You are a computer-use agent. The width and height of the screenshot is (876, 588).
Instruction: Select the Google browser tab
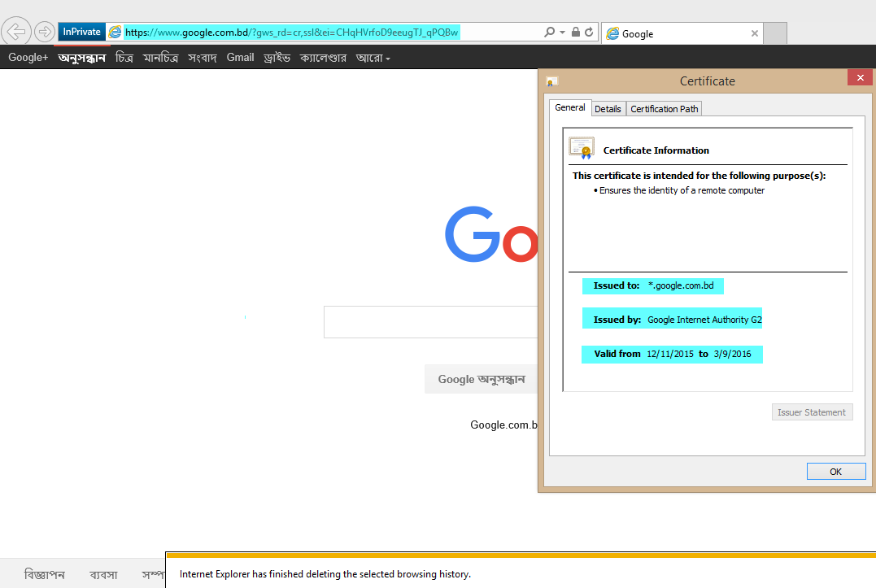tap(682, 33)
